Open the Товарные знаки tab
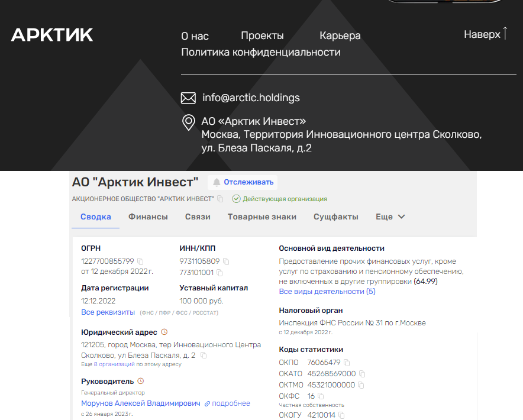Image resolution: width=523 pixels, height=420 pixels. point(263,217)
